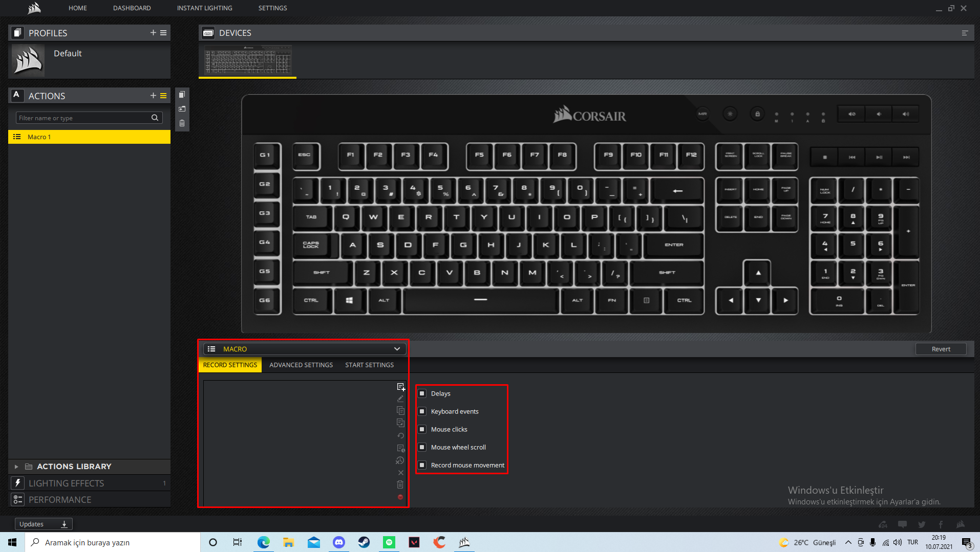
Task: Click the stop media key on keyboard
Action: 825,157
